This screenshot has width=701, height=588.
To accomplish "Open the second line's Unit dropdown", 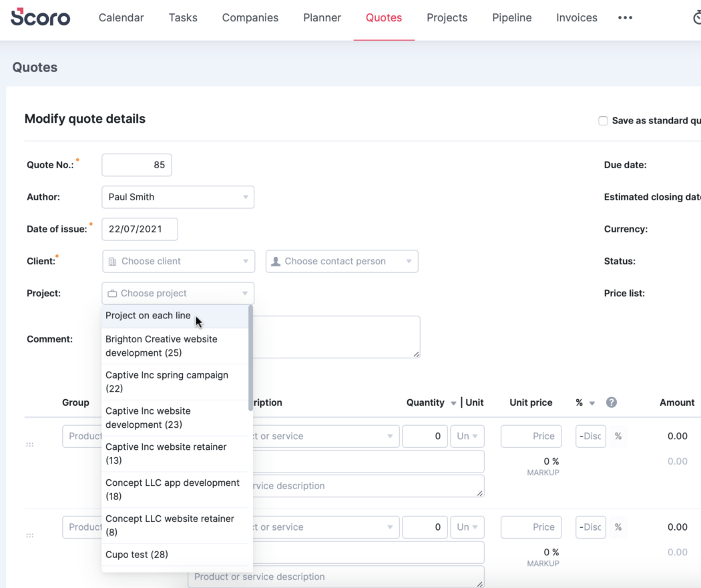I will point(467,527).
